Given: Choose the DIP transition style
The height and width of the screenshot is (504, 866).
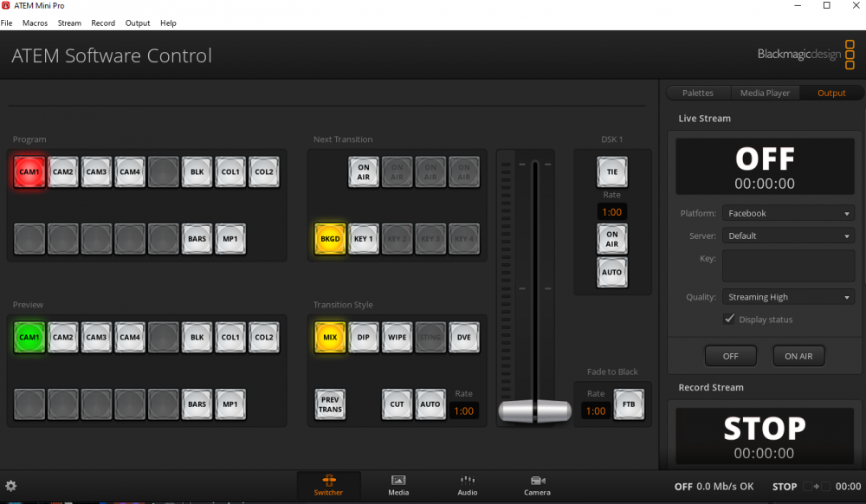Looking at the screenshot, I should click(364, 337).
